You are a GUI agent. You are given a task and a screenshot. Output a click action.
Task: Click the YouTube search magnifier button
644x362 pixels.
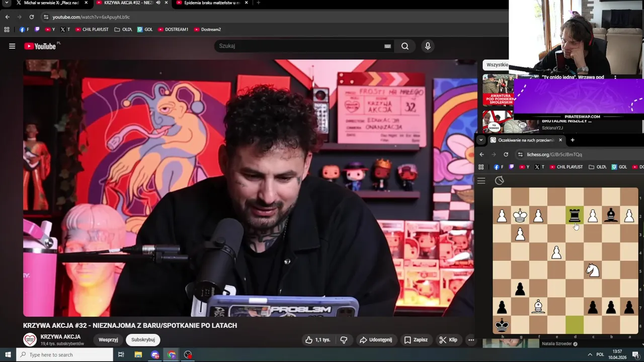tap(405, 46)
